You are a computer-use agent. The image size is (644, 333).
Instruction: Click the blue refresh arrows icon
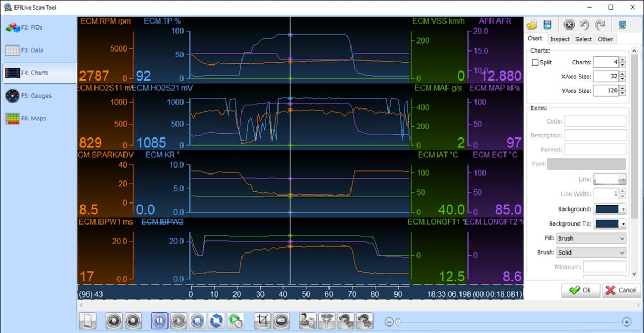[216, 321]
